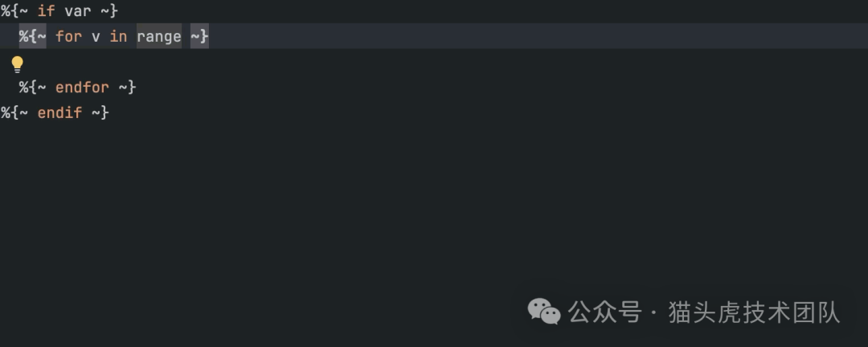Place cursor on 'var' in the if statement
The width and height of the screenshot is (868, 347).
tap(78, 12)
